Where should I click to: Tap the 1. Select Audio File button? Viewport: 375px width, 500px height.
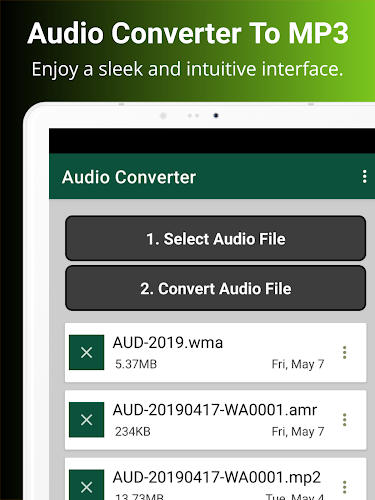(216, 238)
